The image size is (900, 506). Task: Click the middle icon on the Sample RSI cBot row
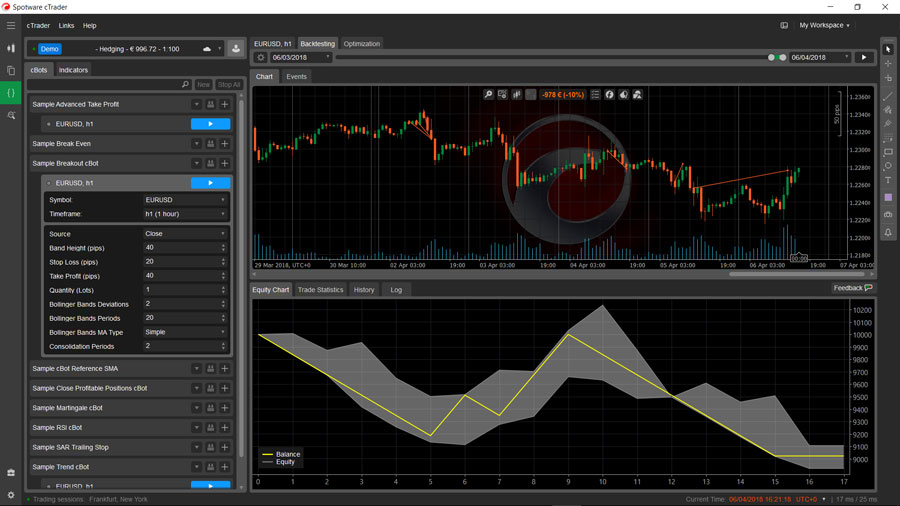pos(211,427)
